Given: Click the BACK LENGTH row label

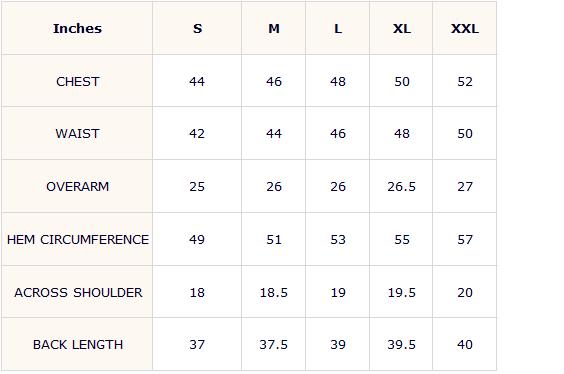Looking at the screenshot, I should (x=78, y=345).
